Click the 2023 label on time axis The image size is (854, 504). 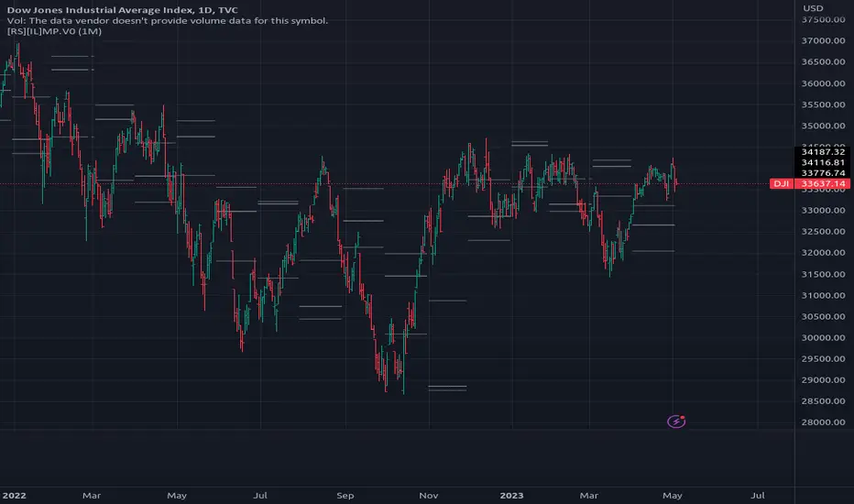(x=511, y=495)
